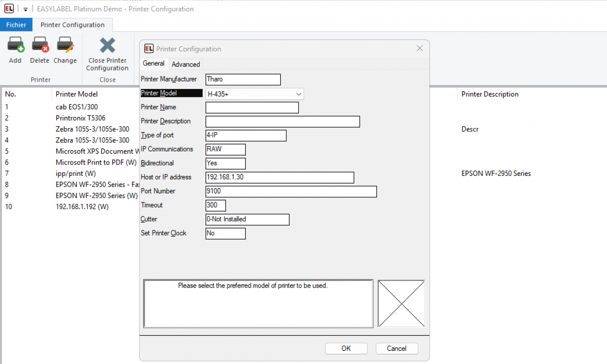Toggle the Set Printer Clock field showing No

pos(226,234)
